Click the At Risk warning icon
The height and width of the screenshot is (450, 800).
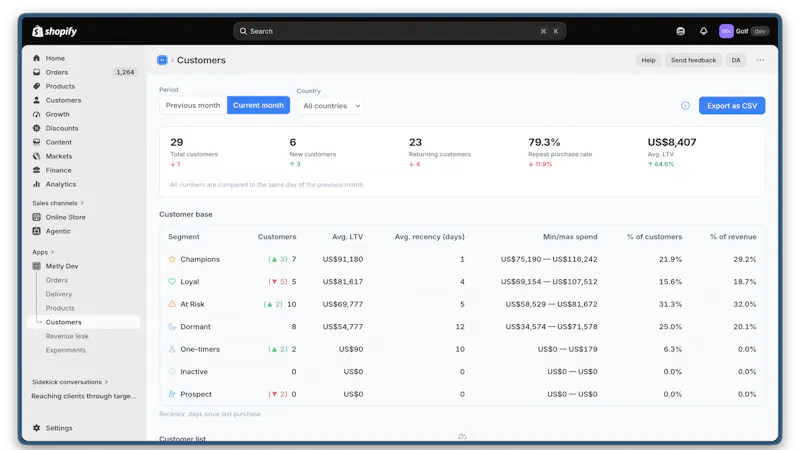click(172, 304)
